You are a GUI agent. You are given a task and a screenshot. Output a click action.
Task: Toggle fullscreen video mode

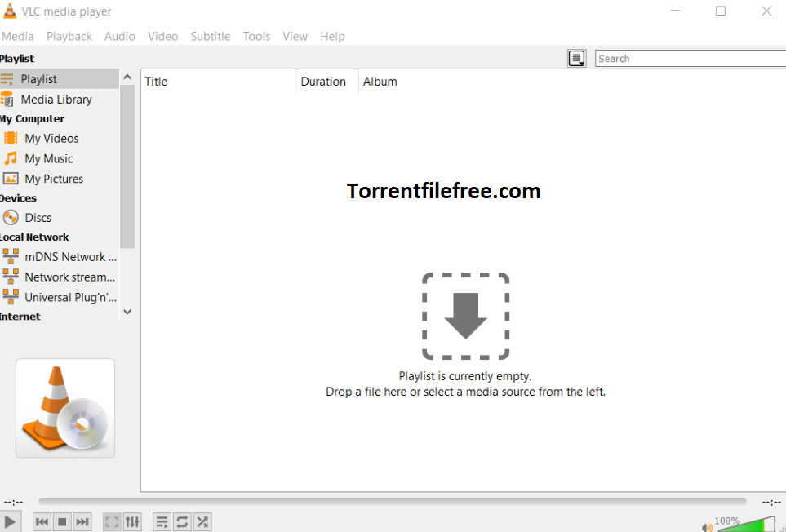tap(112, 522)
